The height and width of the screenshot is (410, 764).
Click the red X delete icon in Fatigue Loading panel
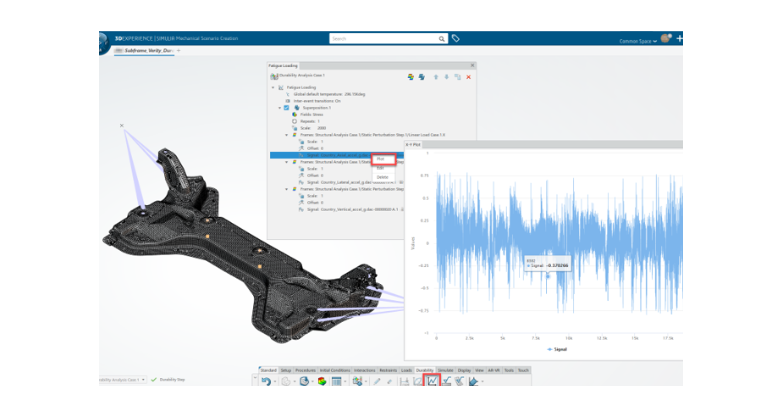[468, 76]
